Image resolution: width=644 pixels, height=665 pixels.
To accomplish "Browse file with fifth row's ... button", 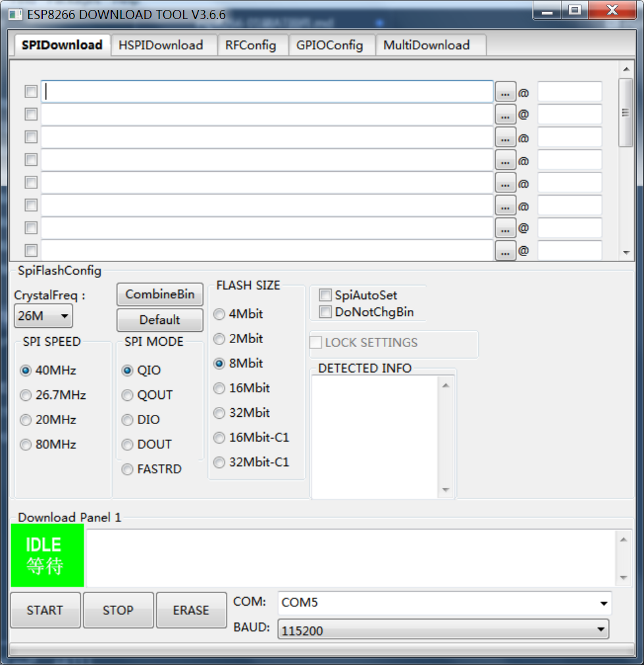I will click(x=505, y=183).
